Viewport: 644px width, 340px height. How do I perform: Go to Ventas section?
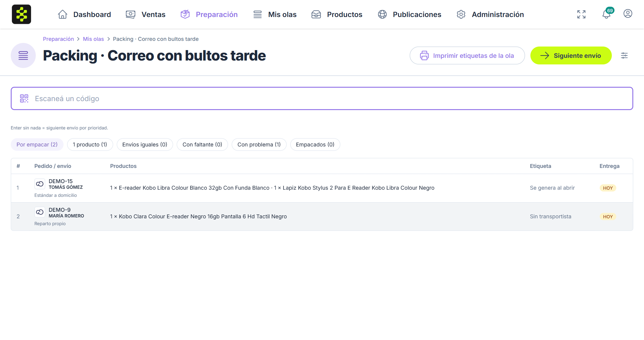point(145,14)
